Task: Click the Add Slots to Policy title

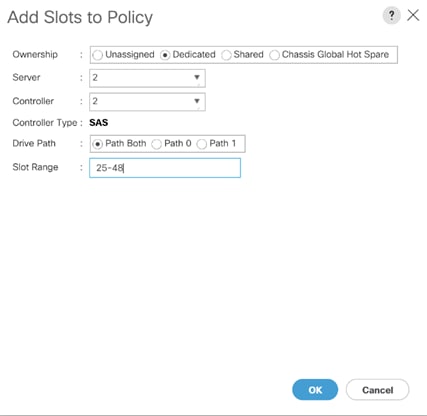Action: click(x=80, y=17)
